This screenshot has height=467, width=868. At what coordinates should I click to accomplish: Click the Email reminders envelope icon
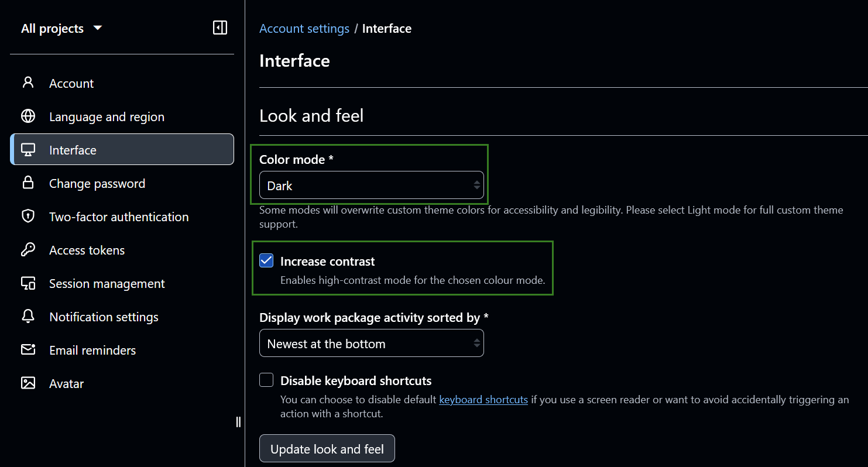tap(28, 349)
